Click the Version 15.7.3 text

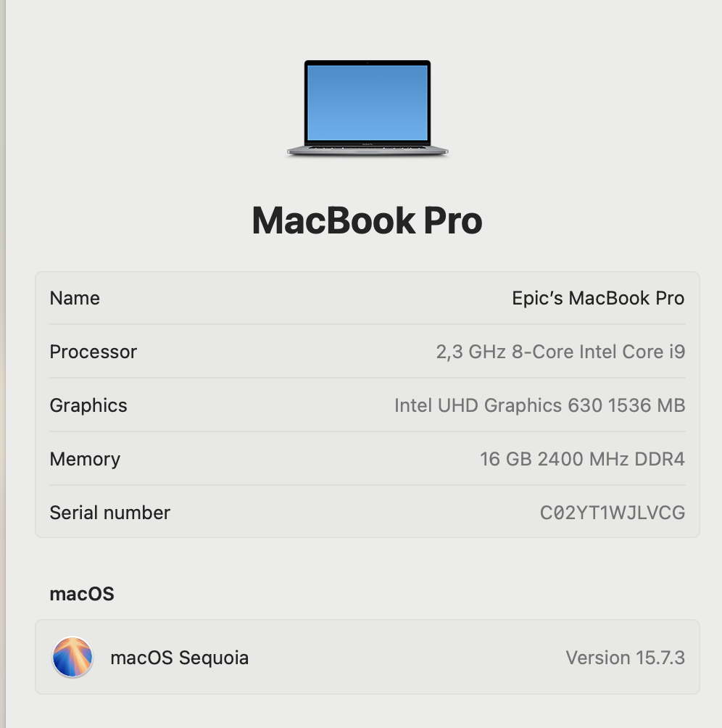click(625, 658)
